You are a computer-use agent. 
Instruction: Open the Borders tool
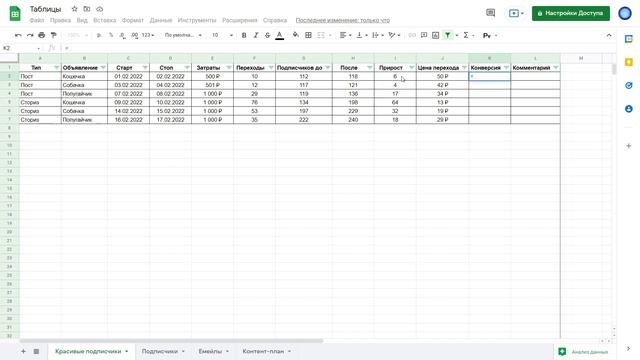tap(309, 36)
